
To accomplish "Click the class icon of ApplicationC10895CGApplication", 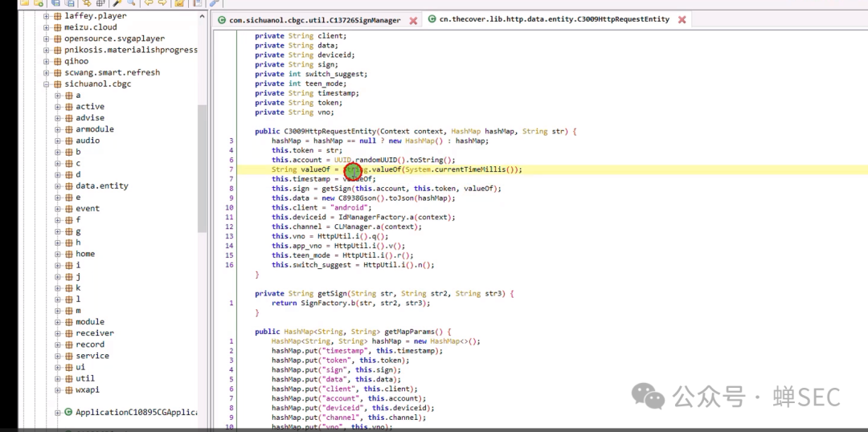I will [x=68, y=412].
